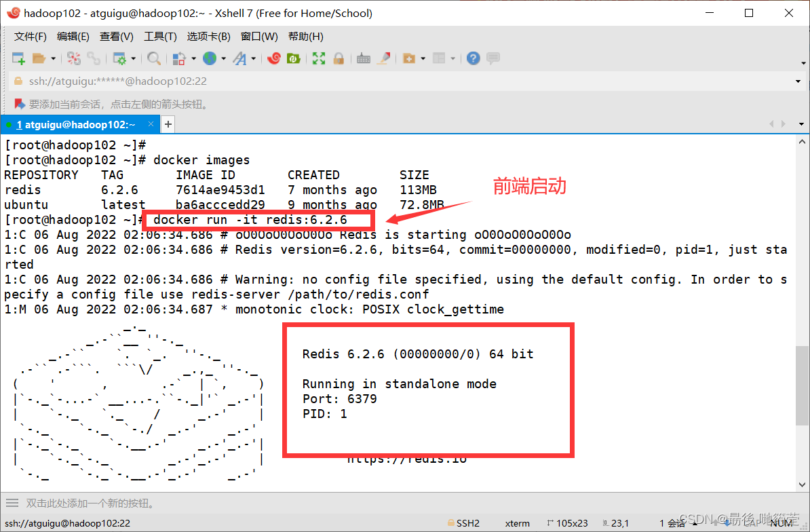This screenshot has height=532, width=810.
Task: Click the Reconnect chain-link icon
Action: (94, 58)
